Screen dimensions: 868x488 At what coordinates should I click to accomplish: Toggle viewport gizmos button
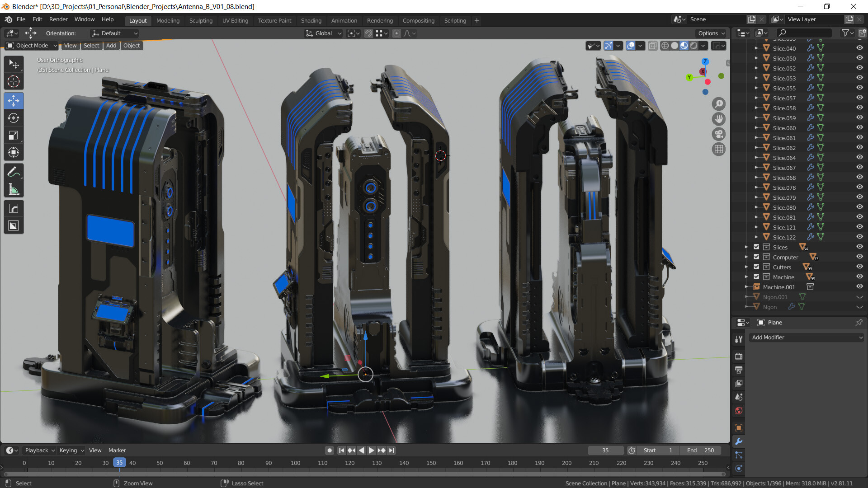pyautogui.click(x=609, y=46)
